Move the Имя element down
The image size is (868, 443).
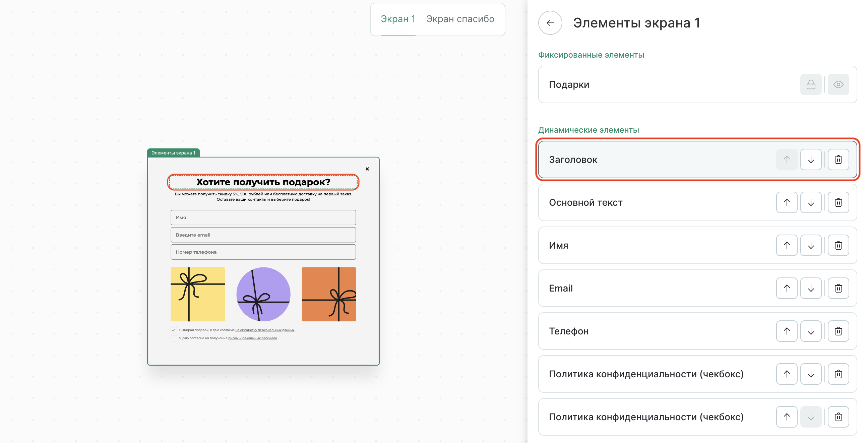point(811,245)
